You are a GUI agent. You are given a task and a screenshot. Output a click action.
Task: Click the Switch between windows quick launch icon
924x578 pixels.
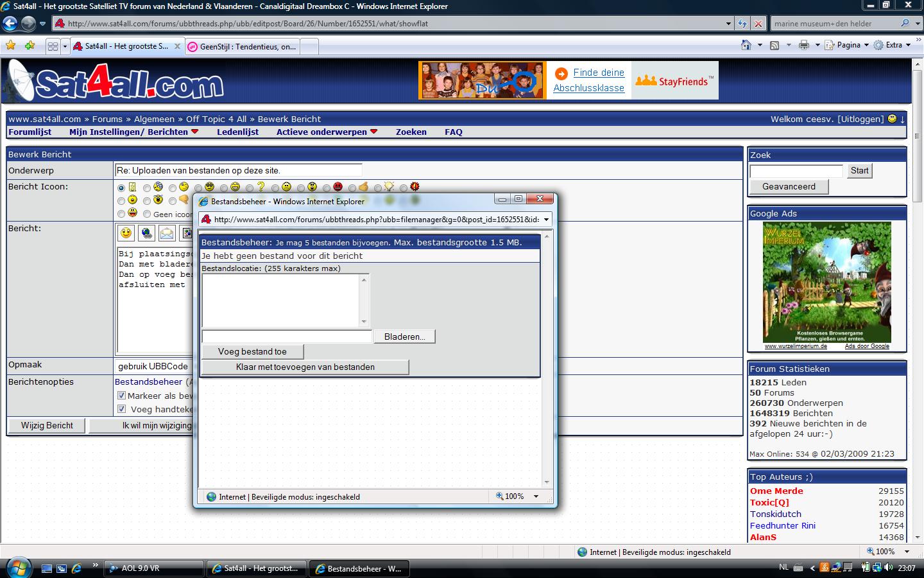62,568
